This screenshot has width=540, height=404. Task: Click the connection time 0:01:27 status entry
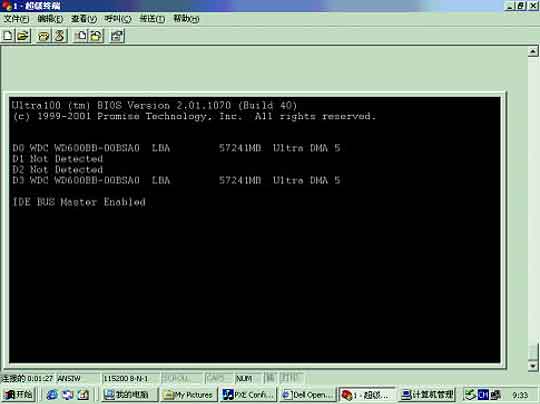pos(28,379)
